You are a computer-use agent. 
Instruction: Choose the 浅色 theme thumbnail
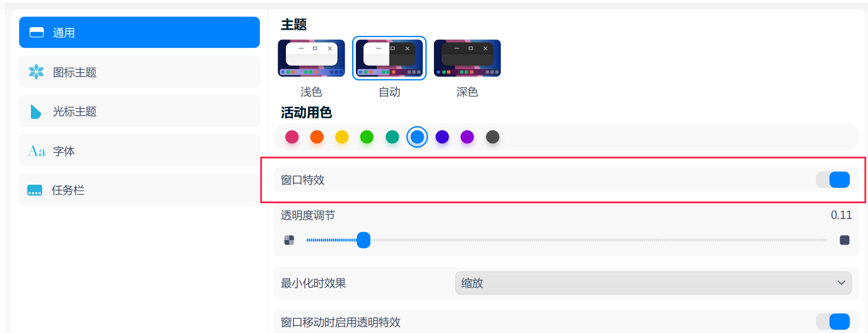tap(311, 58)
